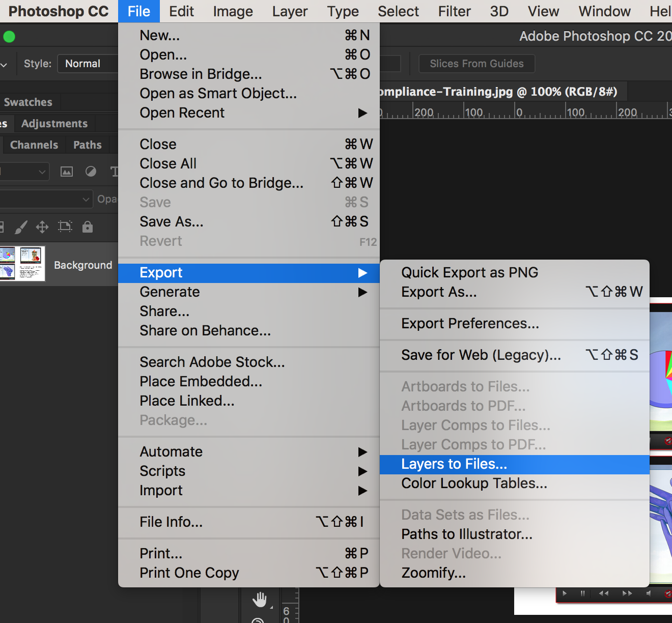Open the blend mode dropdown beside Opacity
Screen dimensions: 672x623
46,199
